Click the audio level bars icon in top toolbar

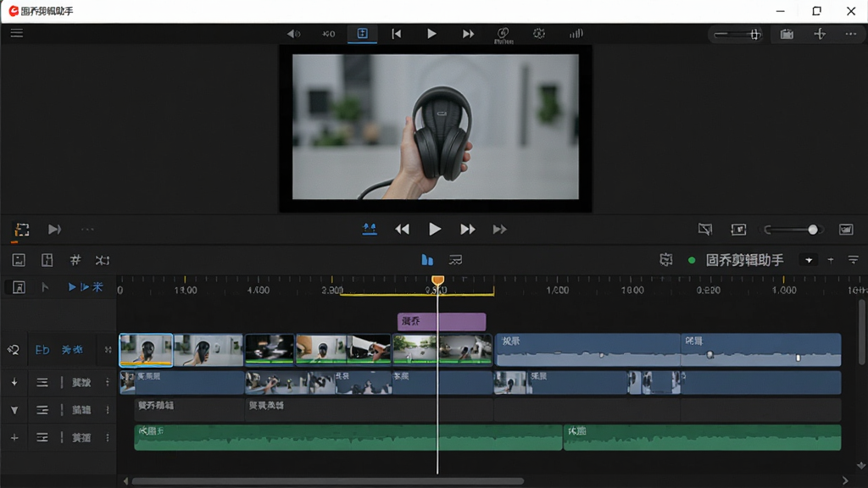576,34
